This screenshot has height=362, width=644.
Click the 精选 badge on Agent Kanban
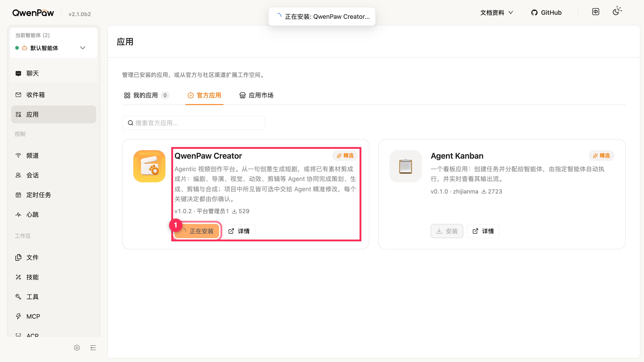[x=601, y=156]
